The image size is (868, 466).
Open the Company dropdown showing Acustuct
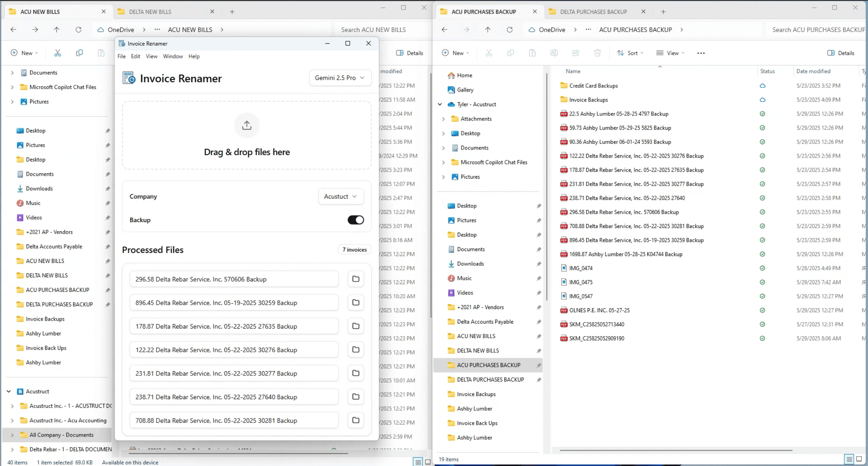click(x=341, y=196)
